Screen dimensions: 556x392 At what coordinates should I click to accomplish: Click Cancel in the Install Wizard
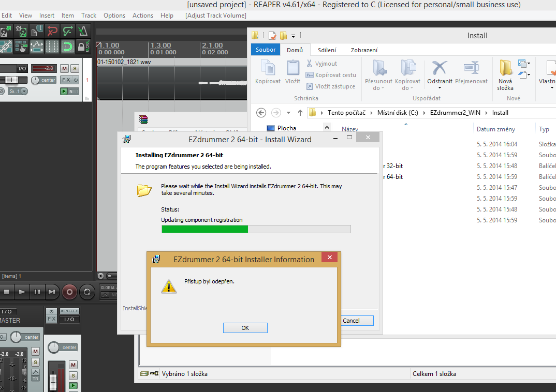click(x=357, y=321)
